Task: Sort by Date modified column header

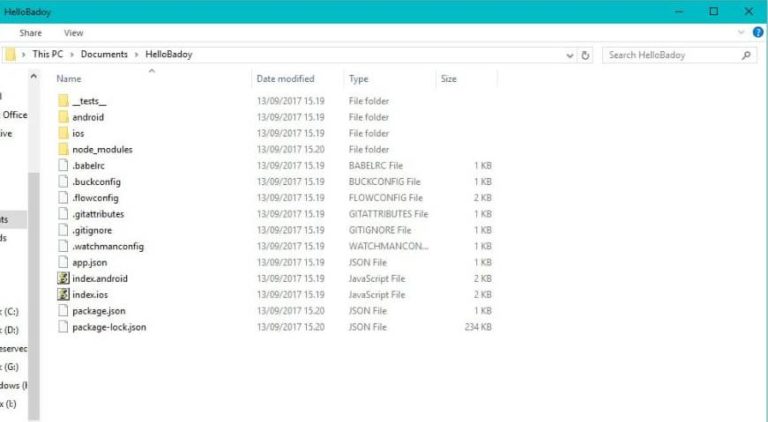Action: pyautogui.click(x=285, y=79)
